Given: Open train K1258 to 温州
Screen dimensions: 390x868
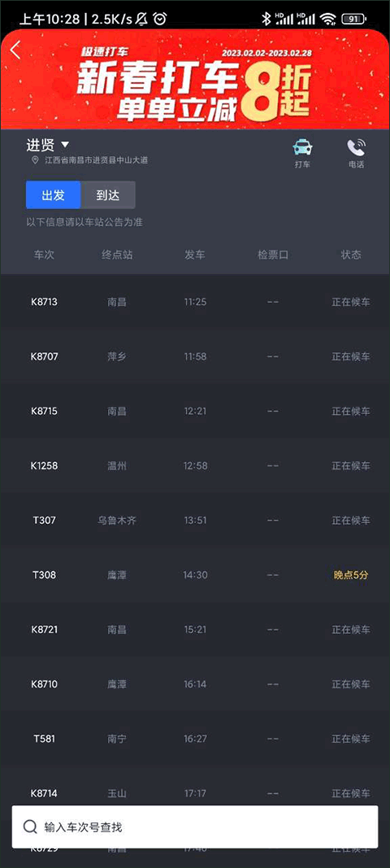Looking at the screenshot, I should coord(195,465).
